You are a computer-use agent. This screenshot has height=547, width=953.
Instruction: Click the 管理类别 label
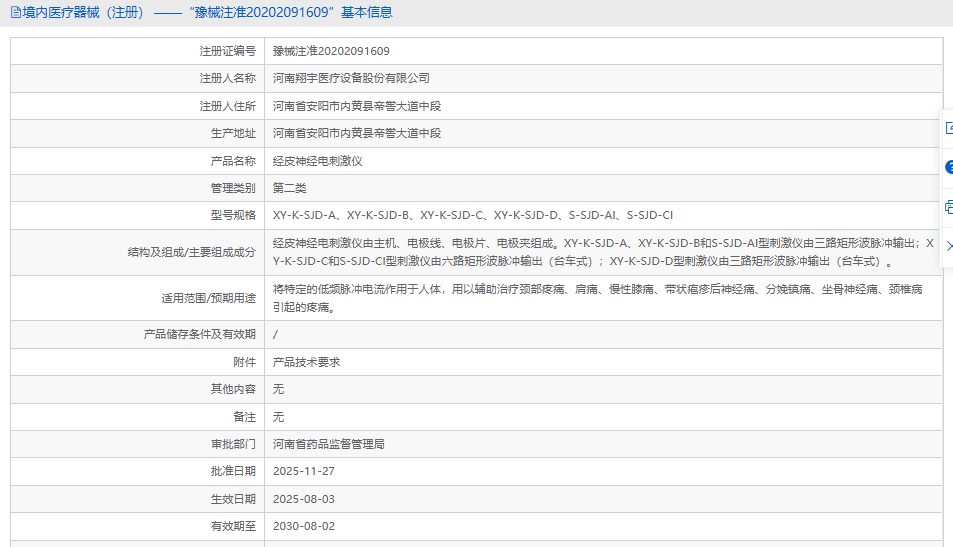(x=233, y=188)
